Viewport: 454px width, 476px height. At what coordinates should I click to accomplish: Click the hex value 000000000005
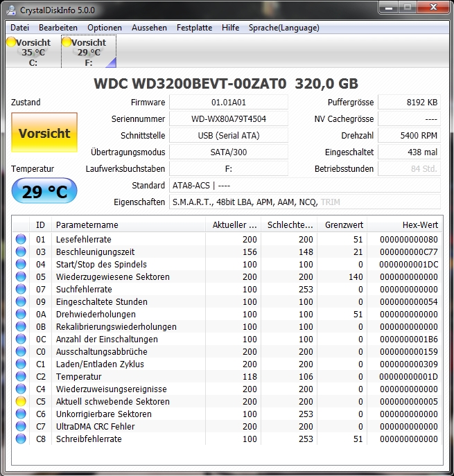point(409,401)
